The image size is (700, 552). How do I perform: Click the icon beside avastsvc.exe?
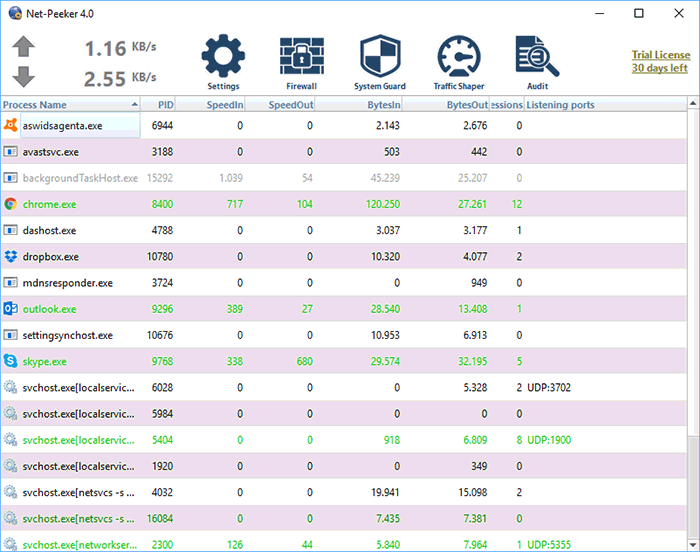coord(11,151)
